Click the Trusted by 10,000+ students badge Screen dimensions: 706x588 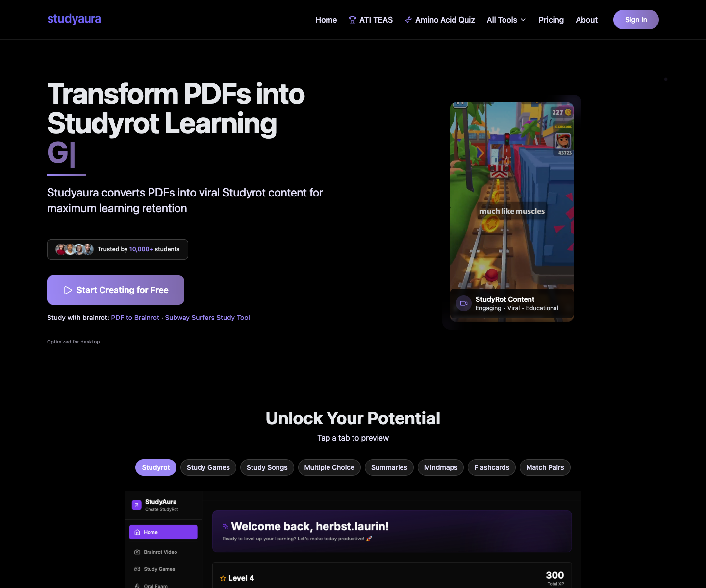point(118,249)
